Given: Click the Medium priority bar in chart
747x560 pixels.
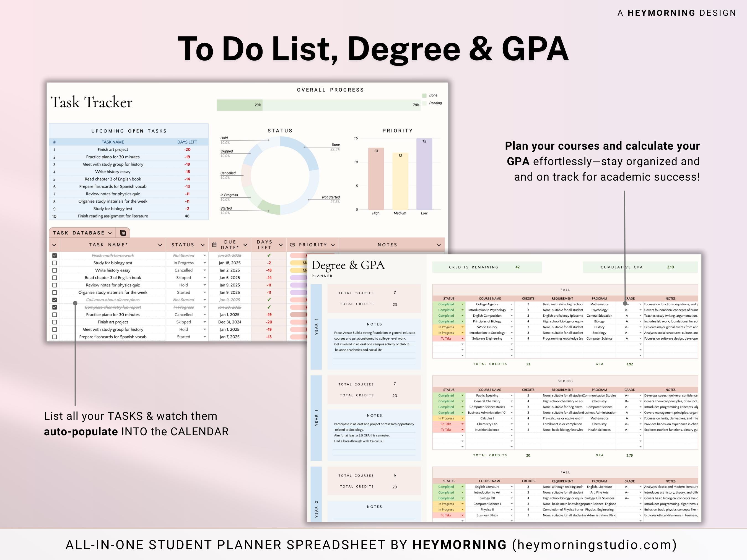Looking at the screenshot, I should click(x=400, y=181).
